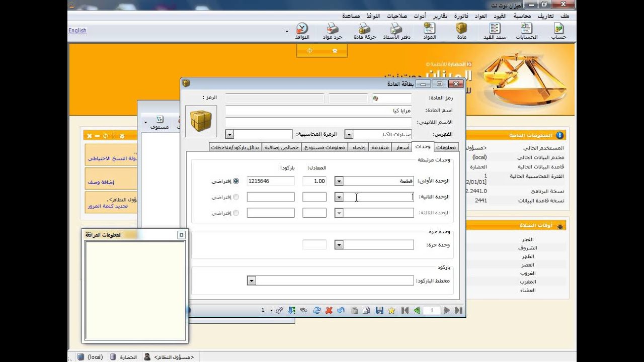Open the النوافذ (Windows) clock toolbar icon
Viewport: 644px width, 362px height.
point(302,31)
